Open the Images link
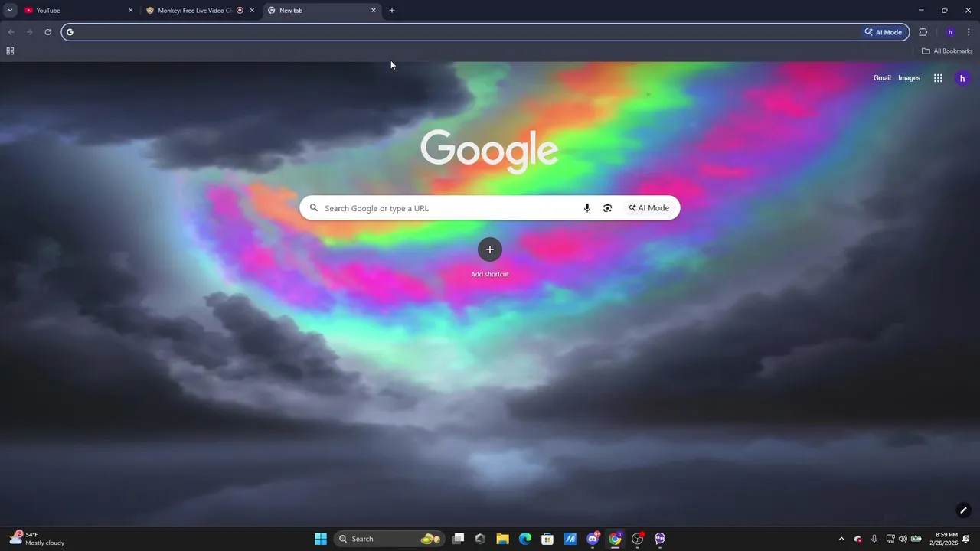This screenshot has width=980, height=551. tap(909, 78)
